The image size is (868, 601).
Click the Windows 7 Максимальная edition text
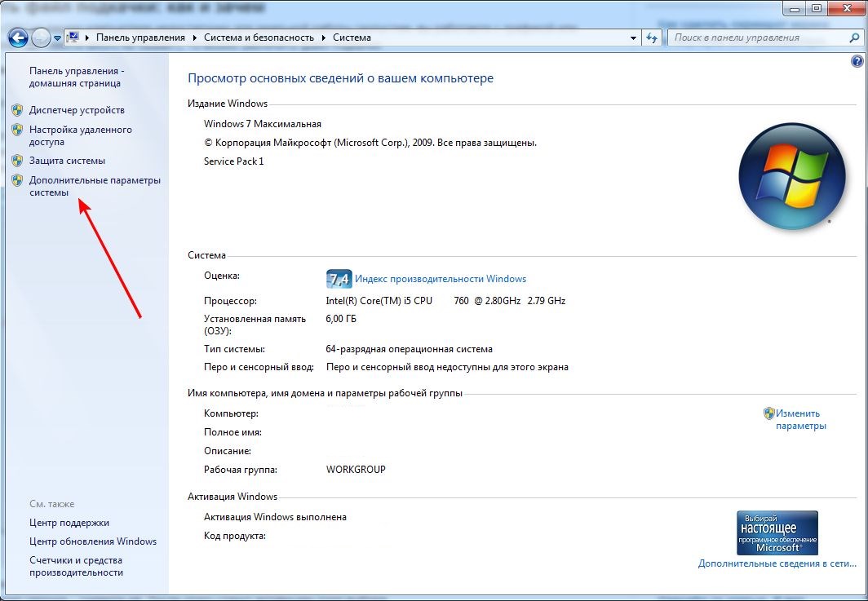point(263,124)
